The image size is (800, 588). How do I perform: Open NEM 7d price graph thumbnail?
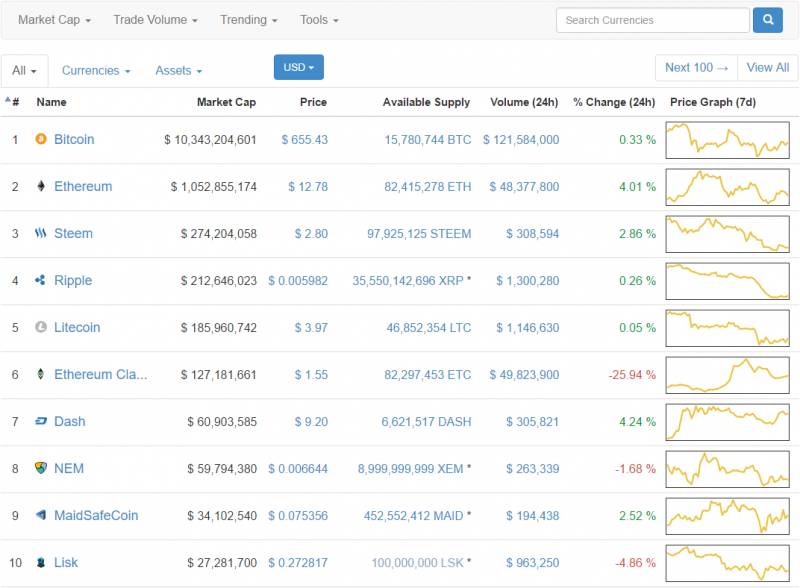click(728, 469)
